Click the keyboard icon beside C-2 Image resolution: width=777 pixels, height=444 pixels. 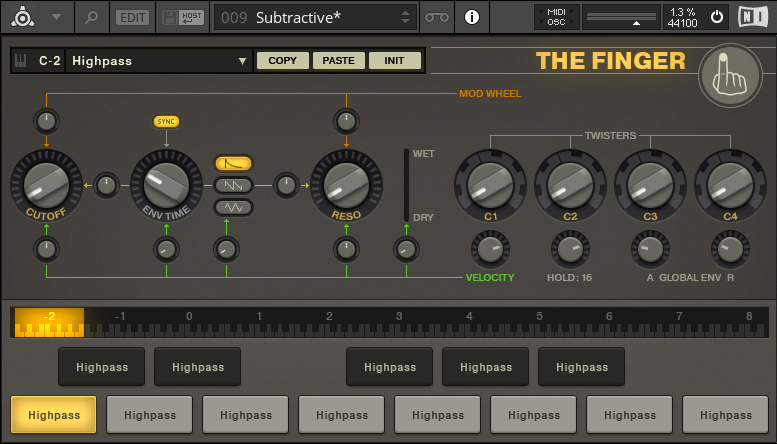coord(21,61)
